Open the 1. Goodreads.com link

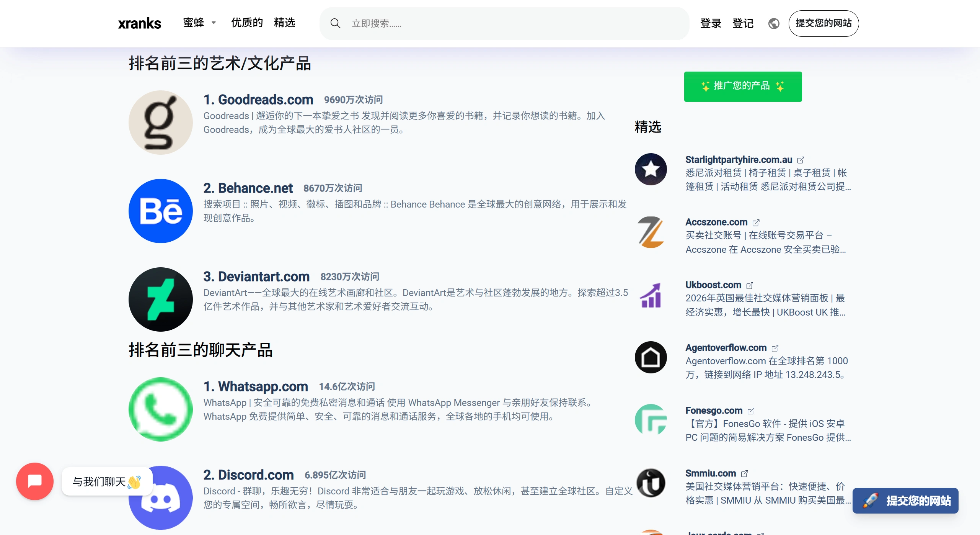coord(258,100)
